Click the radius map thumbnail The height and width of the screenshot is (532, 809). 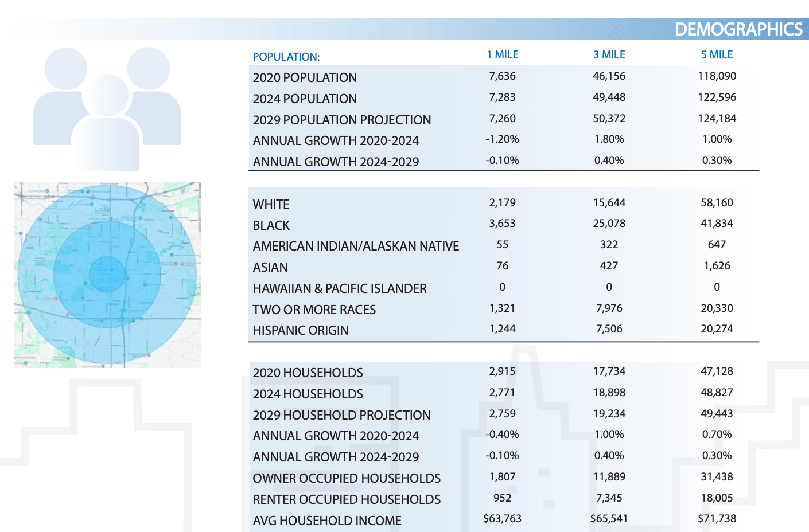(x=107, y=275)
